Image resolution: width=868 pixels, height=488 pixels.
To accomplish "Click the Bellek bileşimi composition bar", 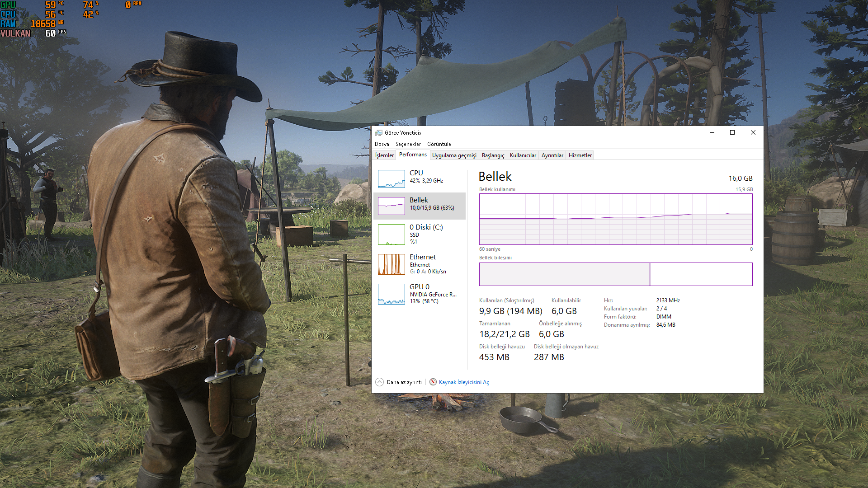I will [615, 274].
